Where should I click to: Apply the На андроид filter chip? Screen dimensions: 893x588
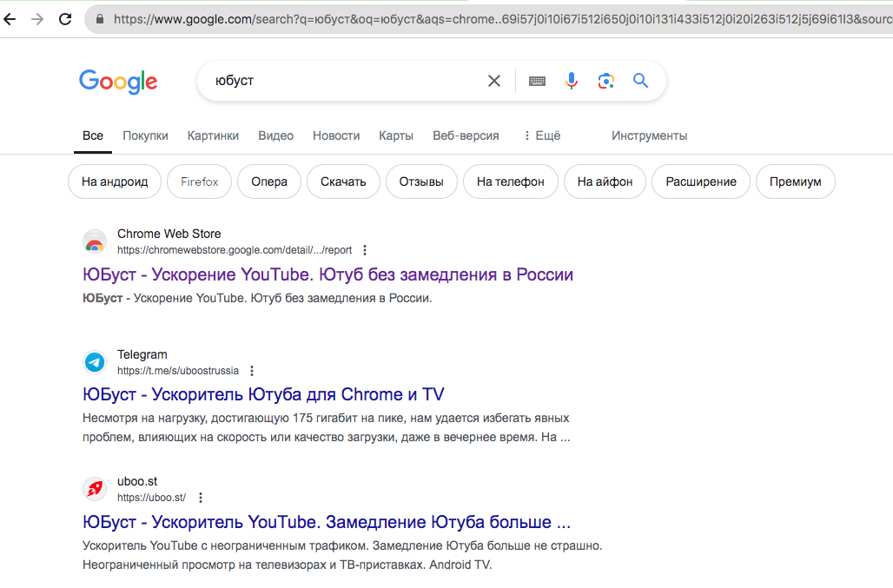[x=115, y=182]
